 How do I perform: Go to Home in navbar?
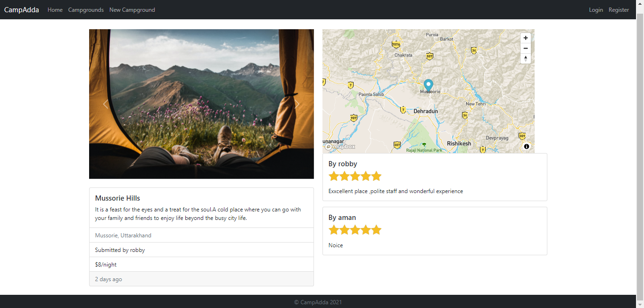coord(55,10)
